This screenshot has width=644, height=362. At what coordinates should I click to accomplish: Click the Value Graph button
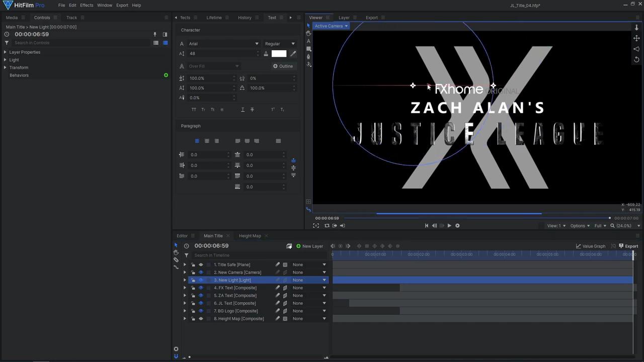[x=591, y=246]
